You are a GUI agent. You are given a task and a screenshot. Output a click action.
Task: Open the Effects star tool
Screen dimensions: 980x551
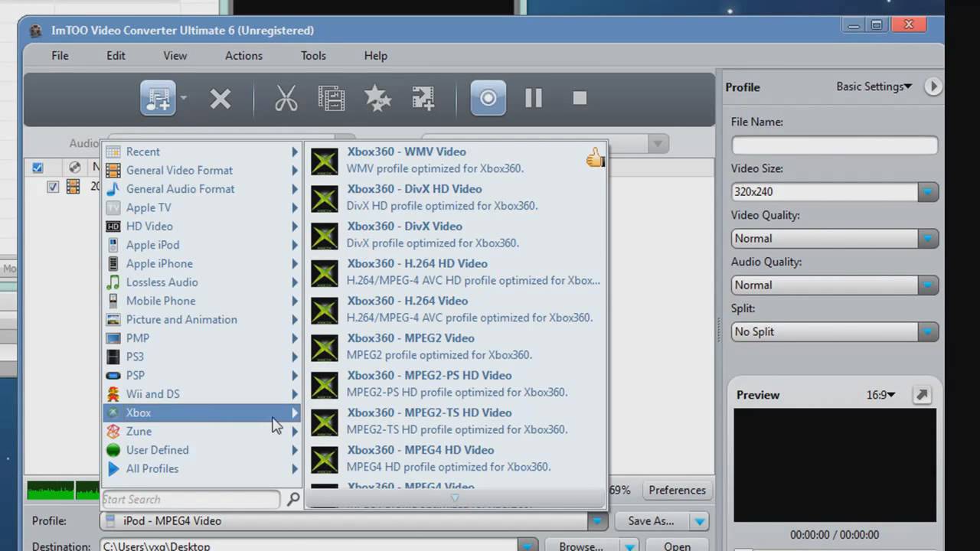click(x=377, y=98)
